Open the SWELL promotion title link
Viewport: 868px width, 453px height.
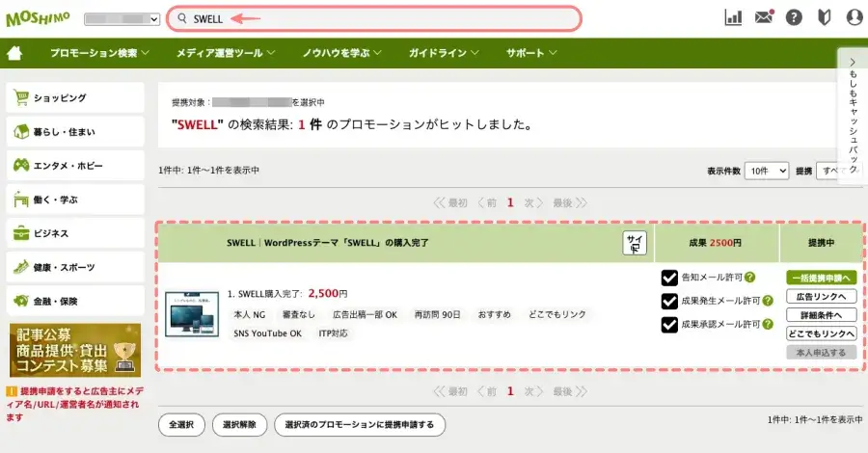click(x=328, y=243)
